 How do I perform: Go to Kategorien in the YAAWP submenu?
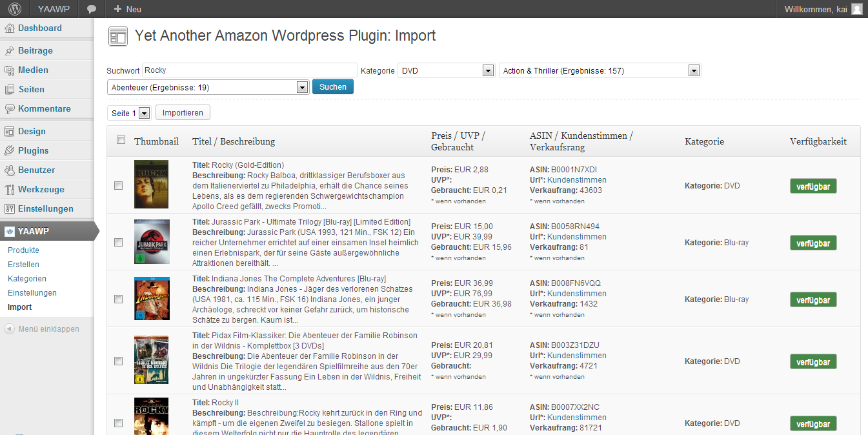point(26,279)
